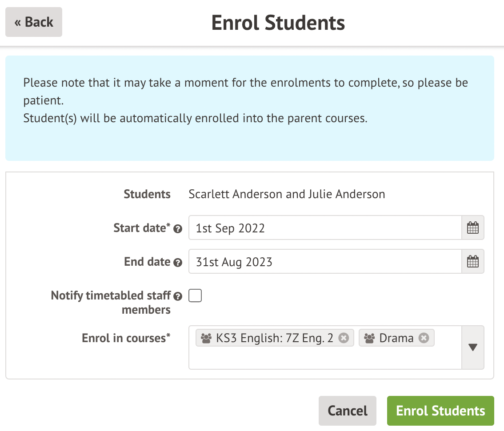This screenshot has height=431, width=504.
Task: Click the End date field showing 31st Aug 2023
Action: point(325,262)
